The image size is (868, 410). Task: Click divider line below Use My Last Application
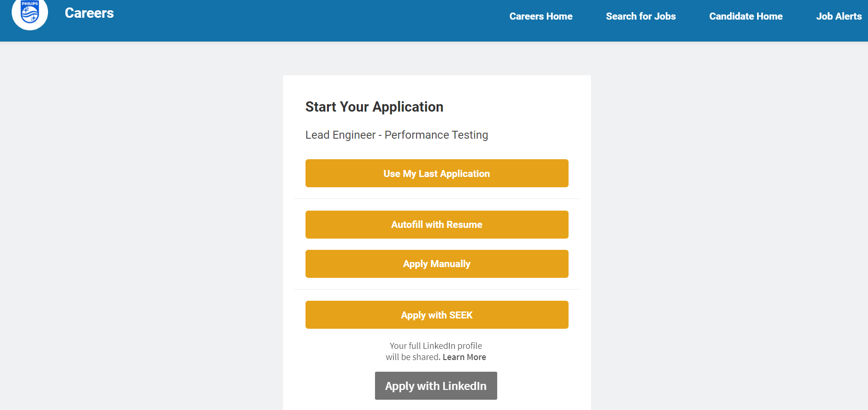coord(437,199)
